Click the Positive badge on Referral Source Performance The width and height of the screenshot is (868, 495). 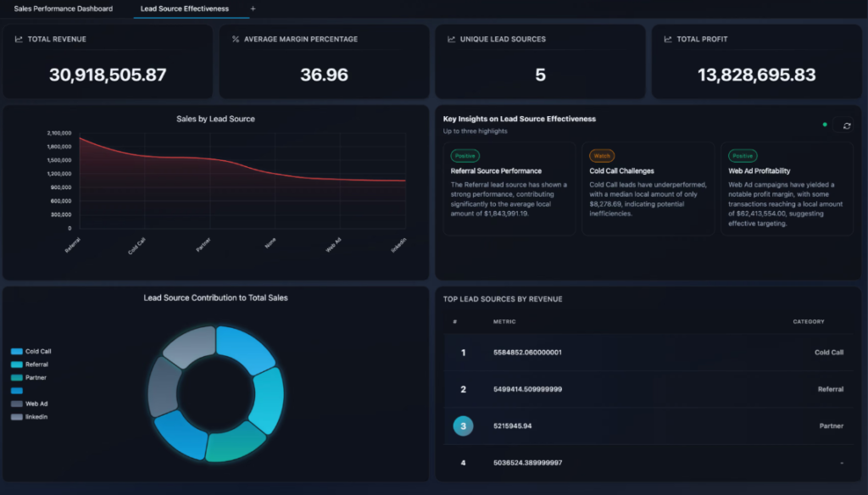point(465,156)
